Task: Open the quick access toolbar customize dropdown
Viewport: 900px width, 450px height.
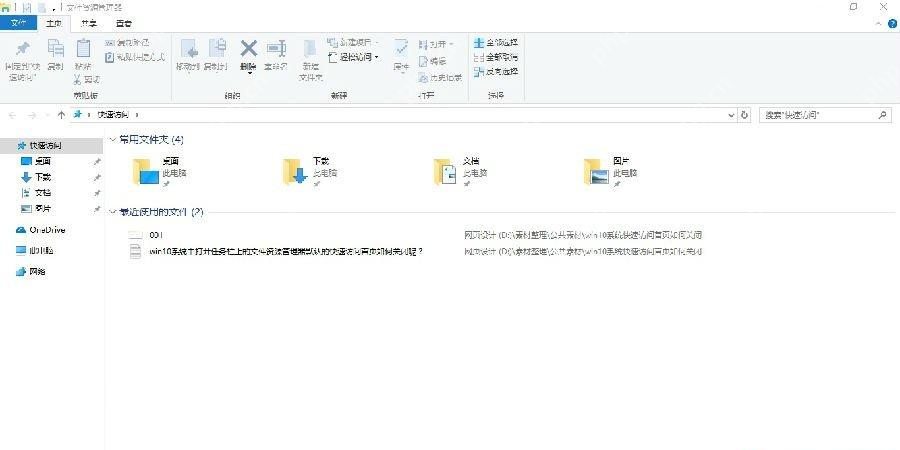Action: 53,8
